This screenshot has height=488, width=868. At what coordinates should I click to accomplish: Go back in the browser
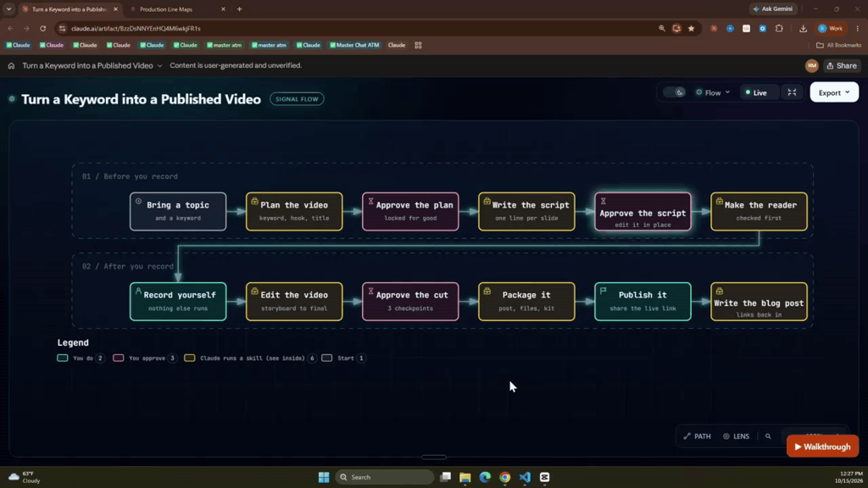10,28
